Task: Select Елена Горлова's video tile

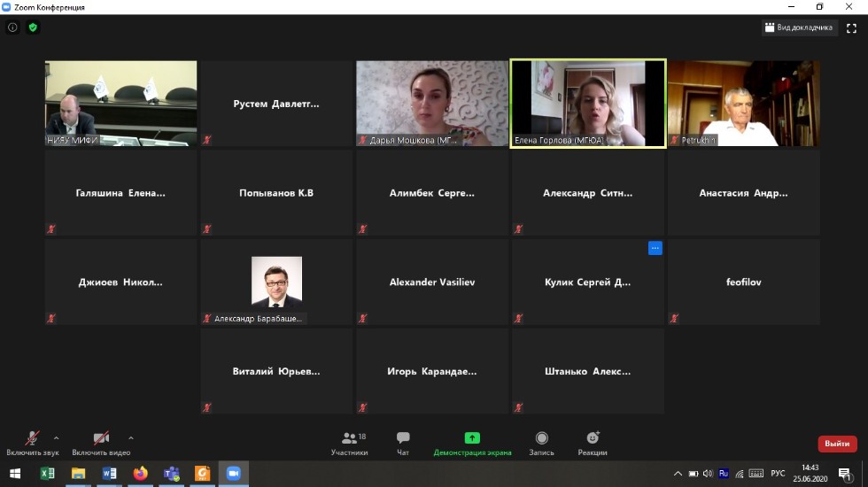Action: pos(588,103)
